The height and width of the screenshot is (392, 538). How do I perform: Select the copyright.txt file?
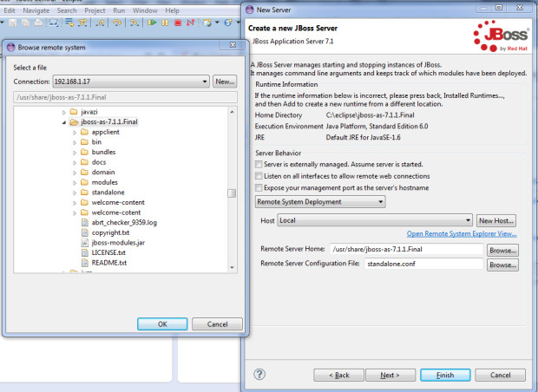110,232
